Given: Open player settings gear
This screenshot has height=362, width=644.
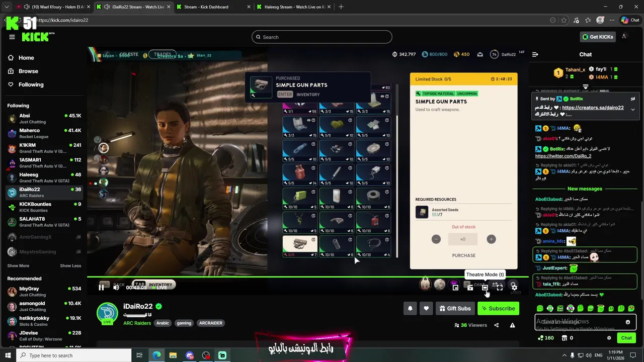Looking at the screenshot, I should [x=514, y=287].
